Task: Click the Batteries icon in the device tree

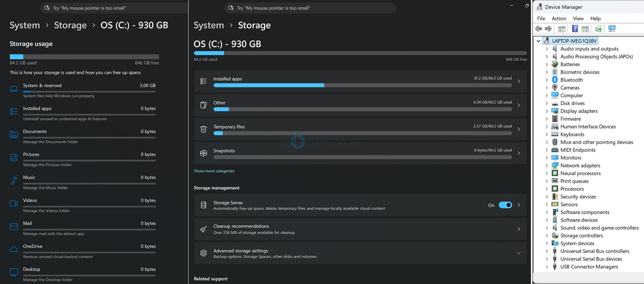Action: click(555, 64)
